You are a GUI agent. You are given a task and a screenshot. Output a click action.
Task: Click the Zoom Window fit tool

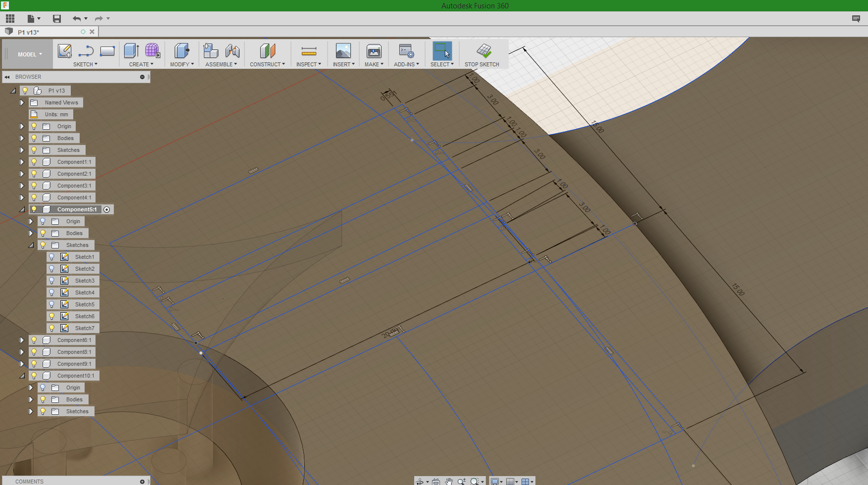[475, 481]
